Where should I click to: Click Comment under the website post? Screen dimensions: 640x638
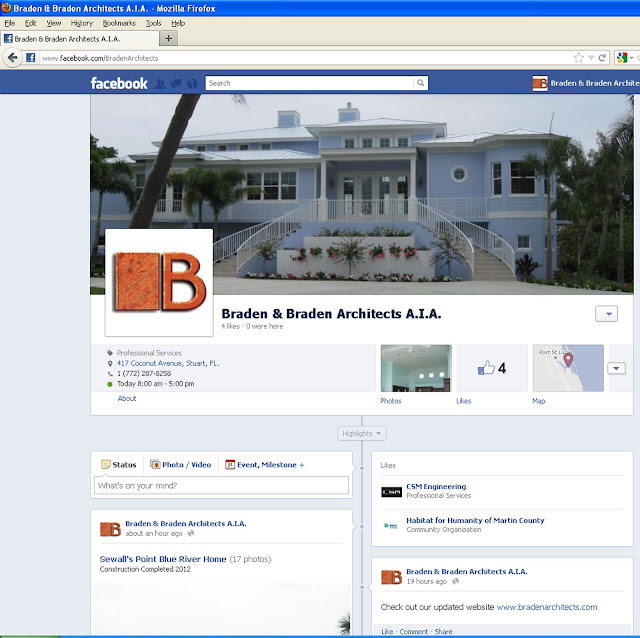(414, 631)
